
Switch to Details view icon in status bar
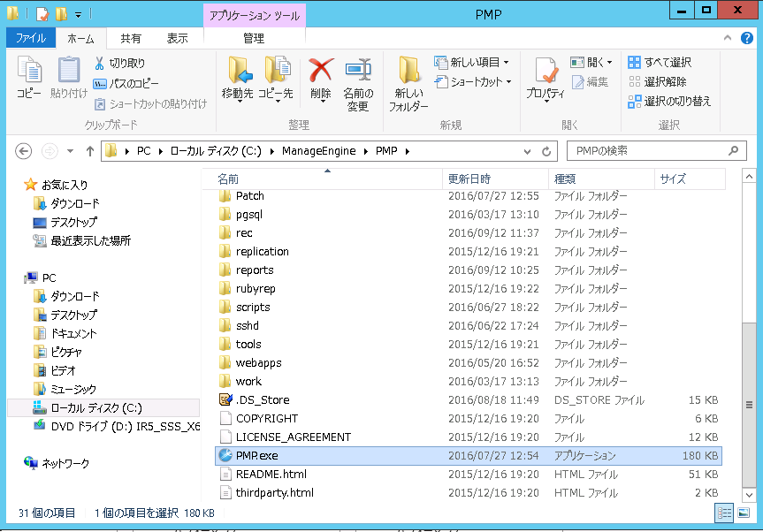[724, 513]
